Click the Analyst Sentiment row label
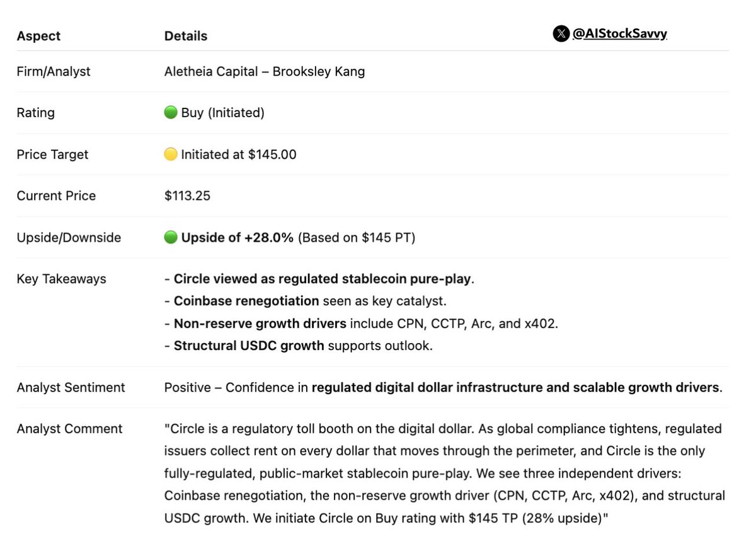 tap(71, 387)
